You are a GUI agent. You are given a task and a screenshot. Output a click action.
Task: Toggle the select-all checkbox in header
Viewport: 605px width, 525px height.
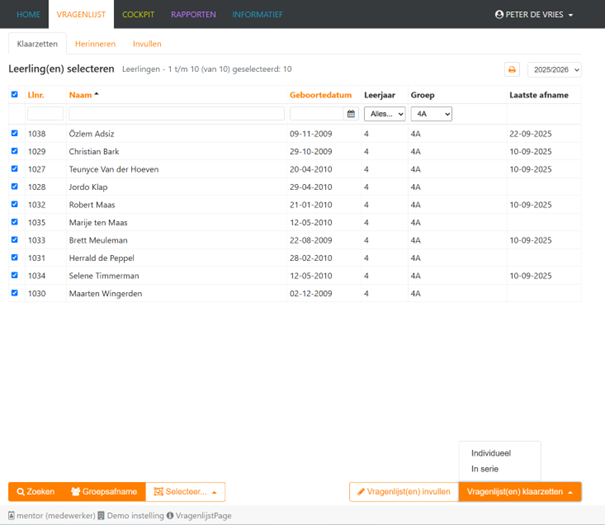(13, 95)
